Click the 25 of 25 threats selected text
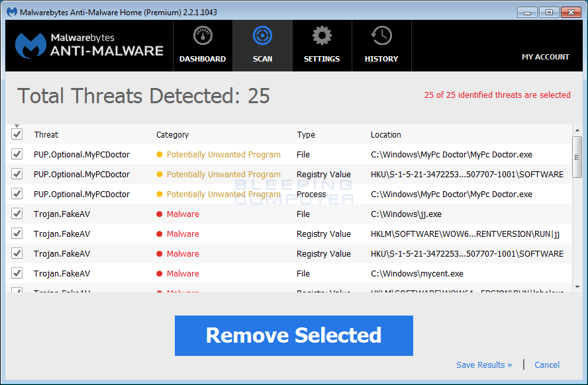Image resolution: width=588 pixels, height=385 pixels. 497,95
